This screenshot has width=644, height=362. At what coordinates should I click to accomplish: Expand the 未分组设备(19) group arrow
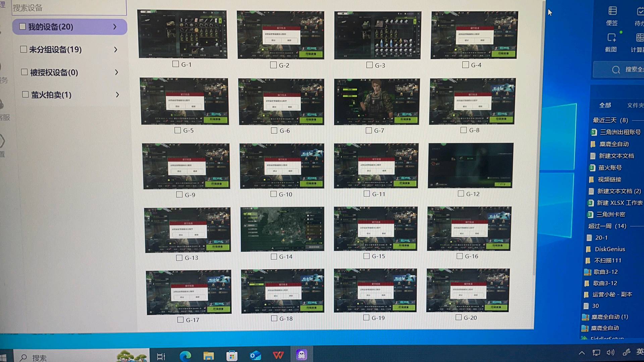[116, 50]
